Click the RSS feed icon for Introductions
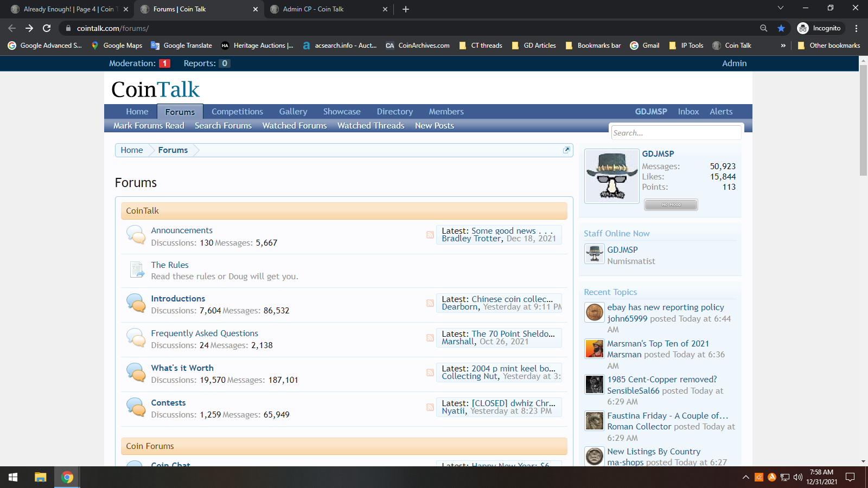The width and height of the screenshot is (868, 488). tap(430, 303)
